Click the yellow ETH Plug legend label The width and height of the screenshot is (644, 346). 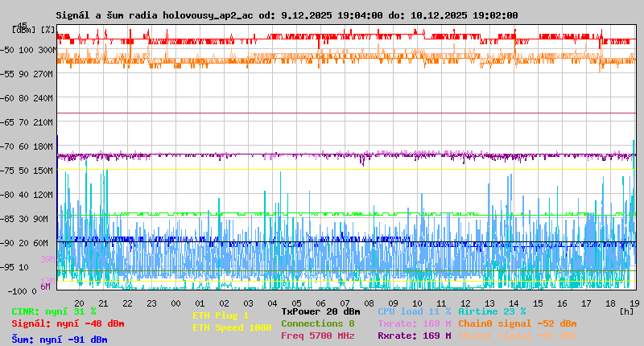tap(221, 315)
